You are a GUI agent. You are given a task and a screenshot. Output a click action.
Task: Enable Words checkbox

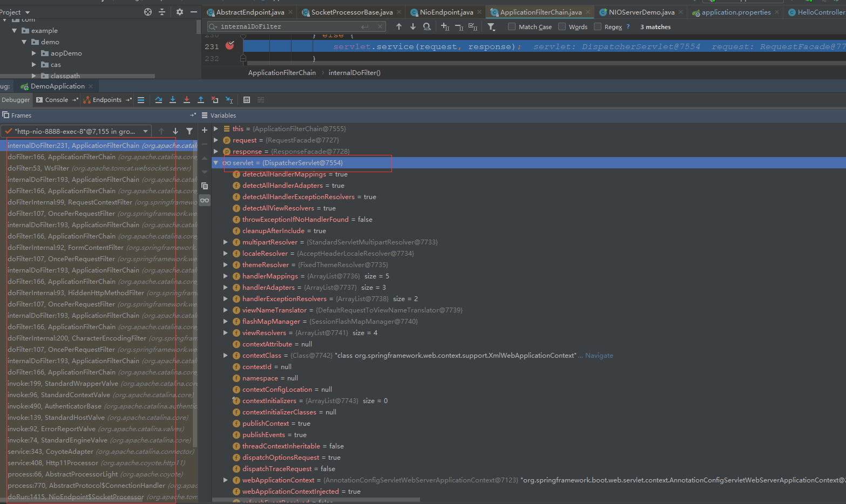pyautogui.click(x=562, y=26)
